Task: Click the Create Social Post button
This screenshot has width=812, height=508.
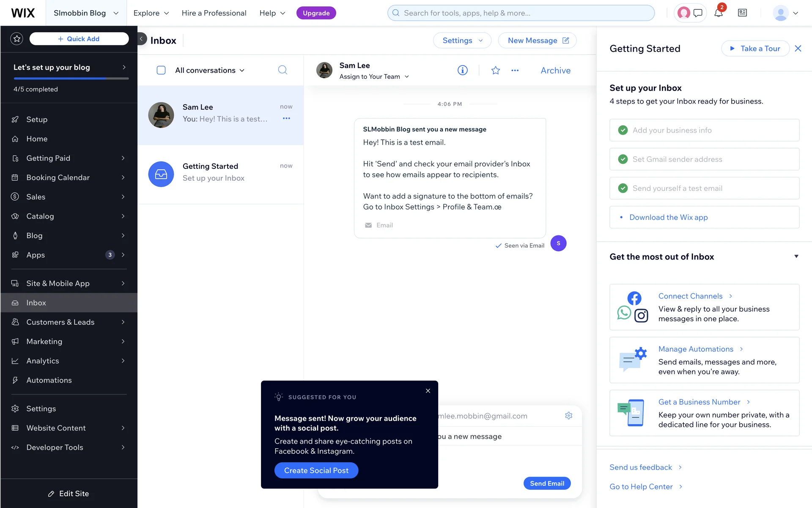Action: point(316,470)
